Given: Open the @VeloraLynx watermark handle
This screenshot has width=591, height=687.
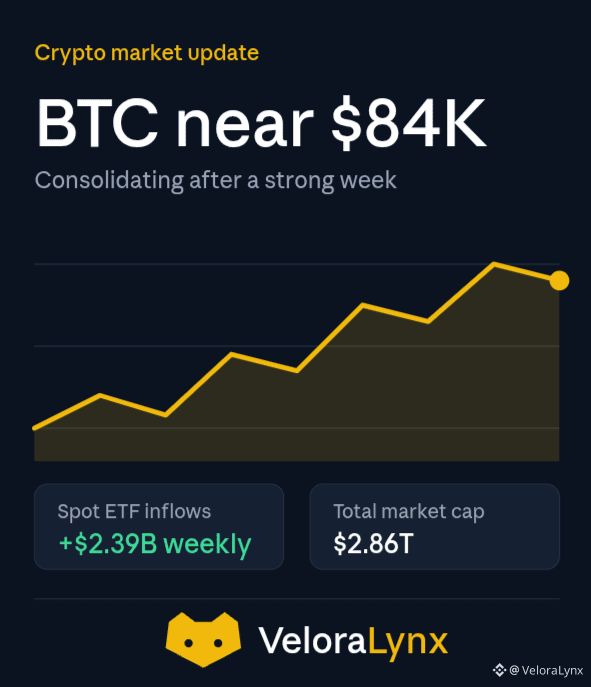Looking at the screenshot, I should coord(546,670).
